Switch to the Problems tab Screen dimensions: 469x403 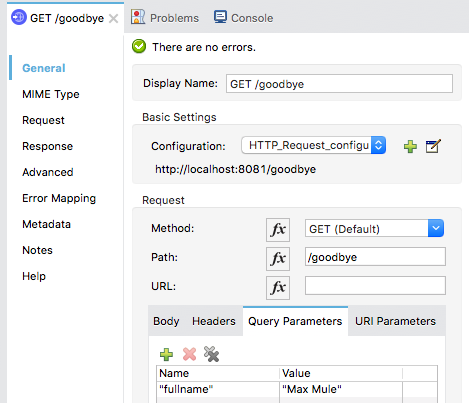[165, 17]
